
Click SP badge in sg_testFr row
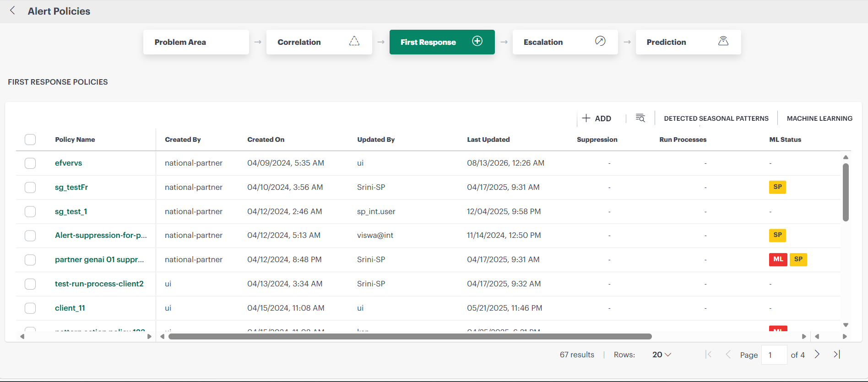click(x=777, y=187)
